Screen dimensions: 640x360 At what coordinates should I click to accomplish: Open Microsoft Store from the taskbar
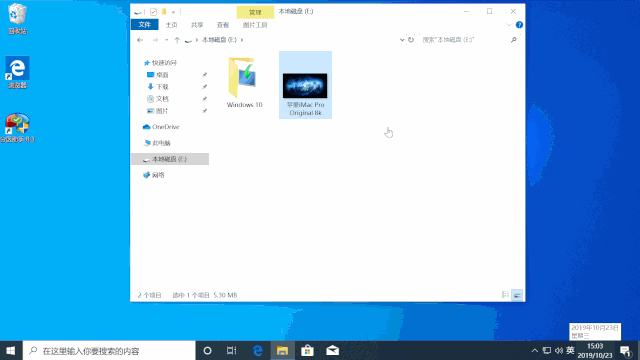click(x=307, y=351)
